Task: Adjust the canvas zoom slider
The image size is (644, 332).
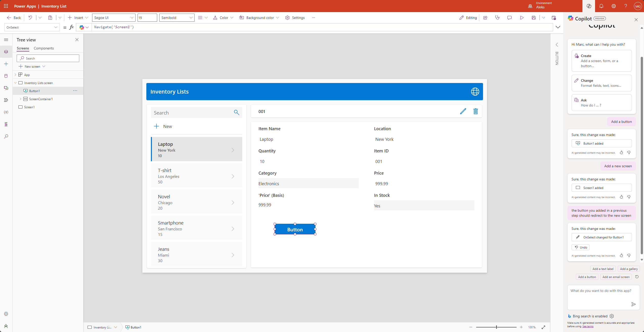Action: [496, 327]
